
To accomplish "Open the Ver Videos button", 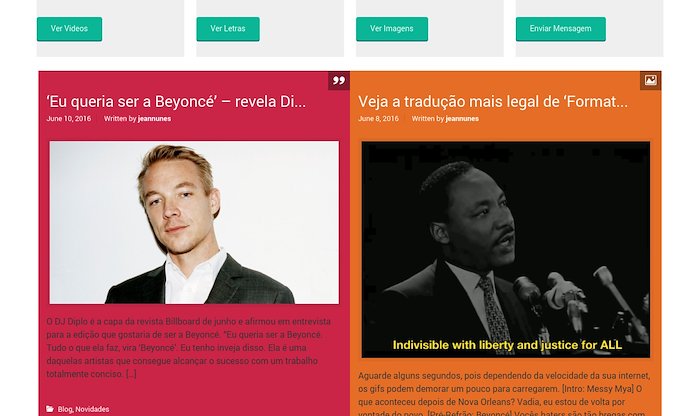I will pyautogui.click(x=69, y=29).
